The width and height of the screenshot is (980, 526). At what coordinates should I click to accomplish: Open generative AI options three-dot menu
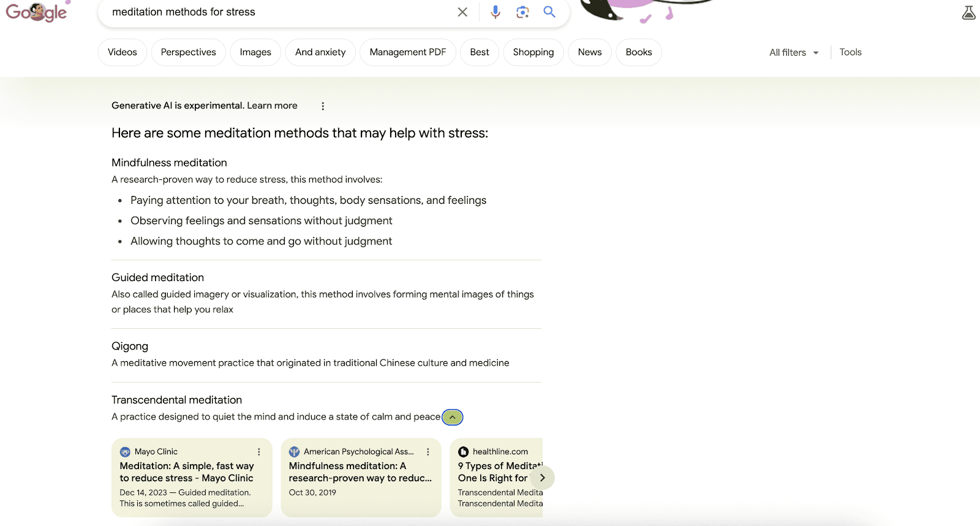click(323, 106)
